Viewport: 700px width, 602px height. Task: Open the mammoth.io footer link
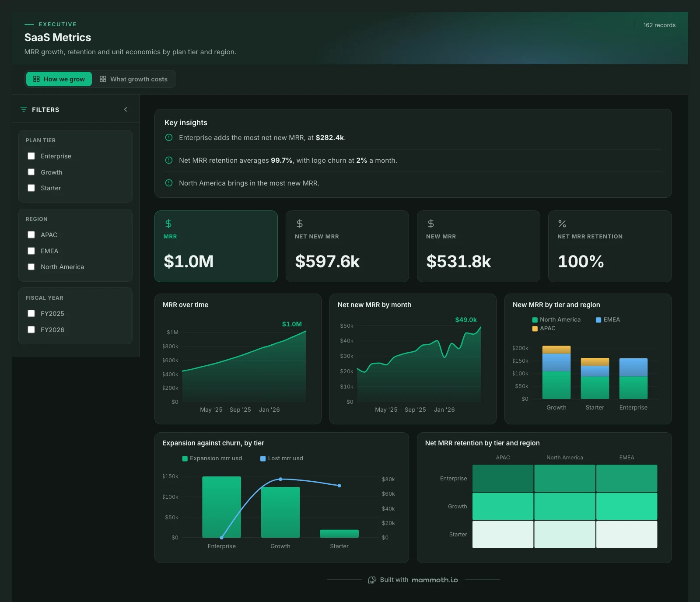pos(434,580)
